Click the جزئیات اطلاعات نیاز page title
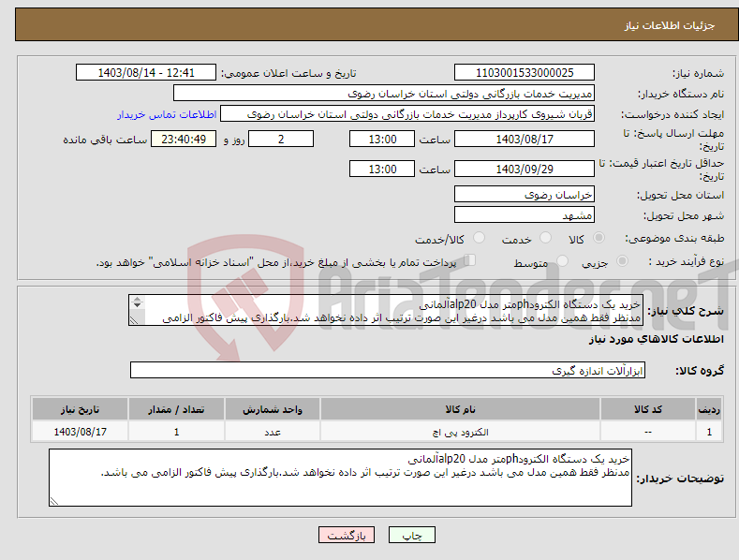Screen dimensions: 739x560 pos(670,25)
